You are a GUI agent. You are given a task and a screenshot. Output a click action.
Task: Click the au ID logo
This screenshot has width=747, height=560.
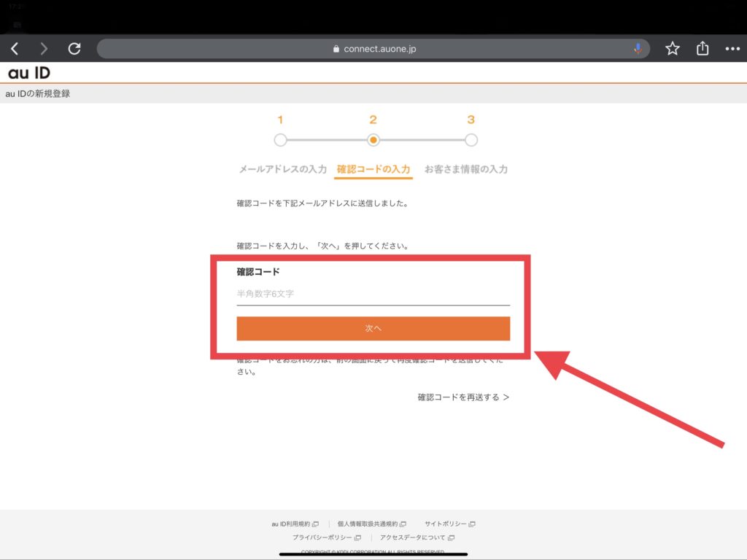tap(29, 73)
